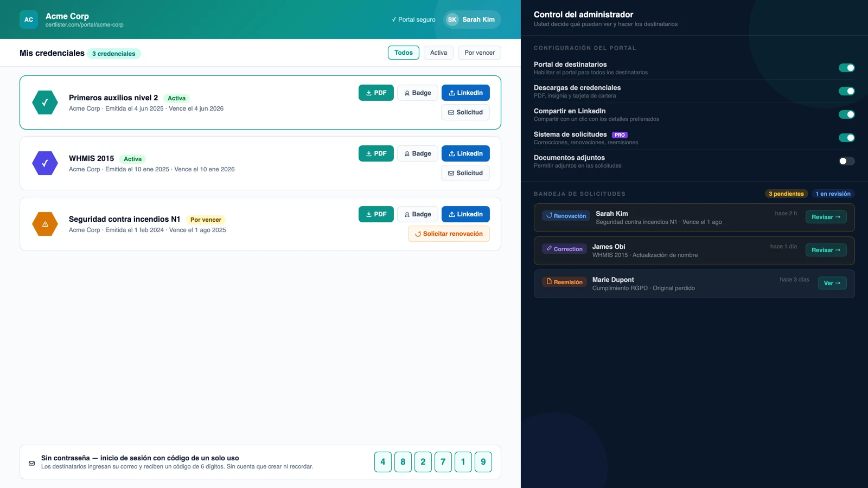Open the SK avatar for Sarah Kim
This screenshot has width=868, height=488.
tap(452, 20)
